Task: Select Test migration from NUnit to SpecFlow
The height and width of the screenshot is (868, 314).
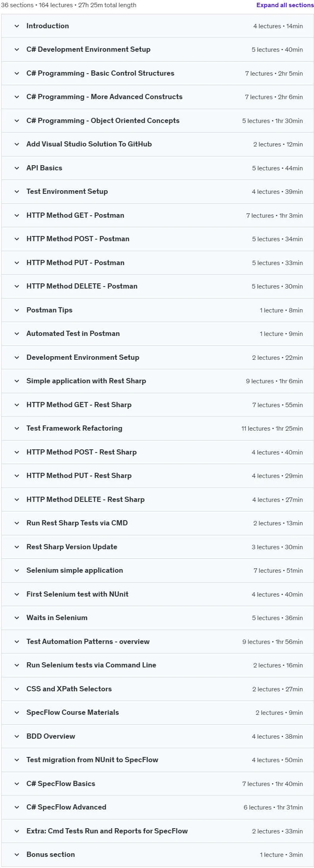Action: click(x=92, y=760)
